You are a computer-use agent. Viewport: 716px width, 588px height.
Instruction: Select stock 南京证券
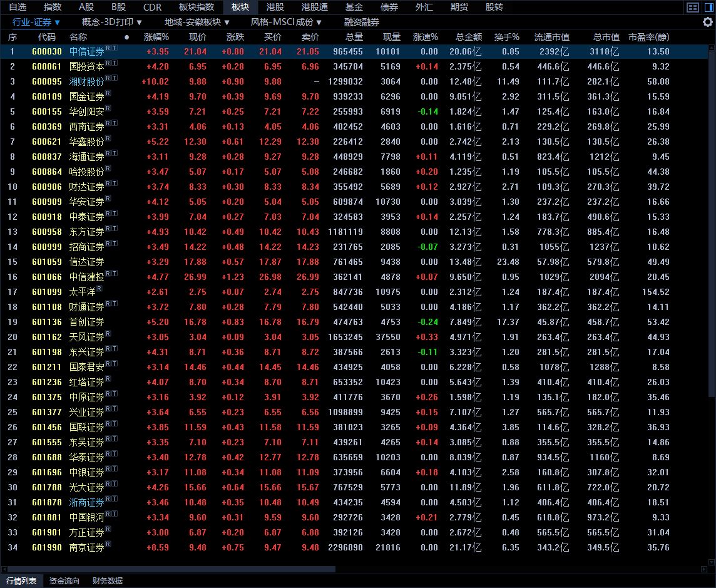(x=87, y=548)
